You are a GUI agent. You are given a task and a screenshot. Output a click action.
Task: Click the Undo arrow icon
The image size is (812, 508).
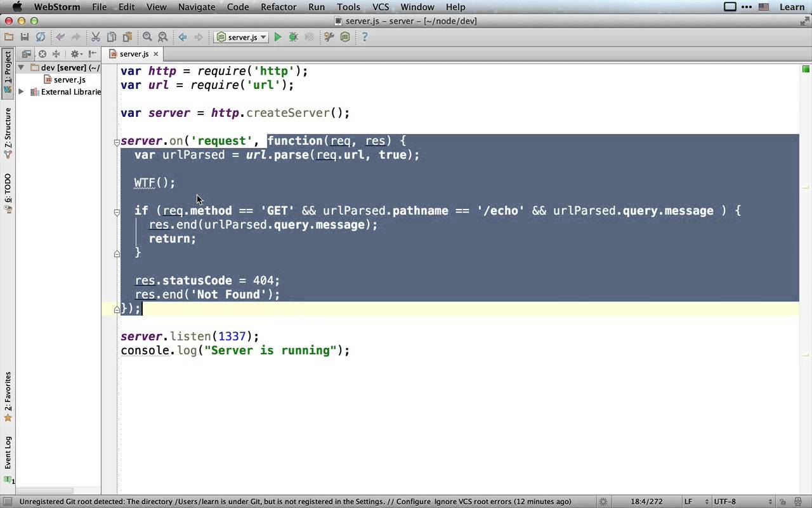click(60, 37)
